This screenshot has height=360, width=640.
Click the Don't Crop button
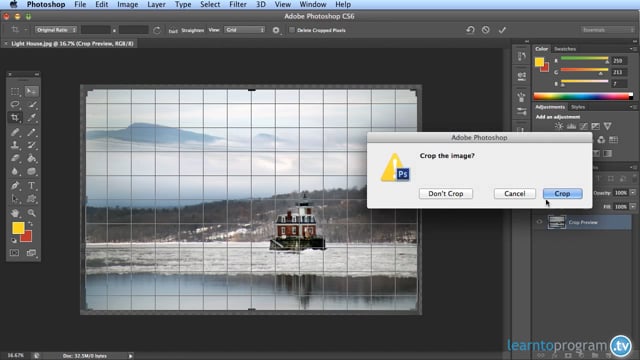click(446, 193)
